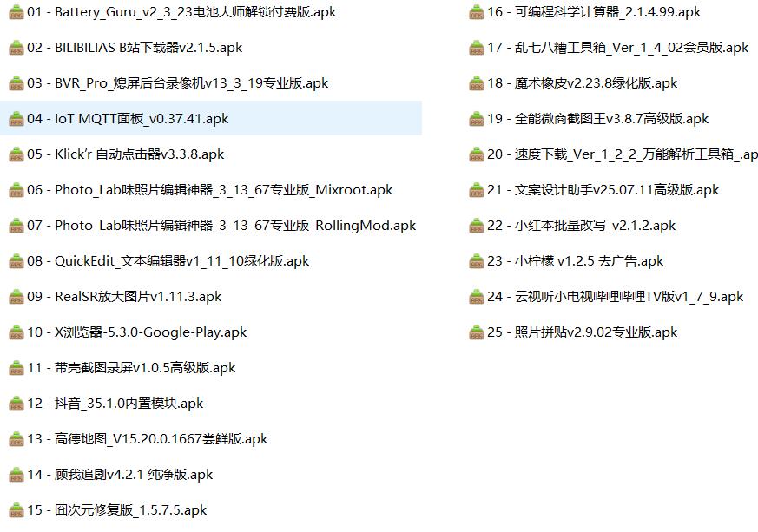Click the APK icon beside 17 - 乱七八糟工具箱
This screenshot has width=758, height=532.
pyautogui.click(x=477, y=48)
